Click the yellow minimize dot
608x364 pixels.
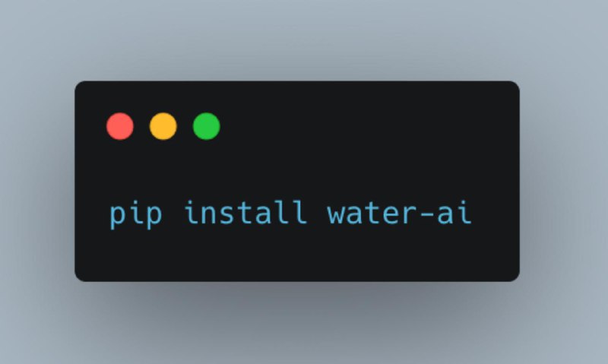pyautogui.click(x=163, y=126)
